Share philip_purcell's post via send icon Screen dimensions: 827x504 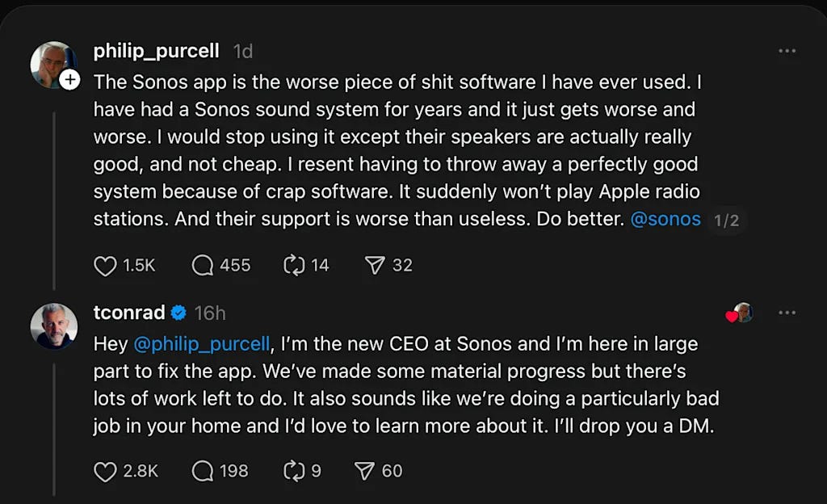(x=375, y=265)
